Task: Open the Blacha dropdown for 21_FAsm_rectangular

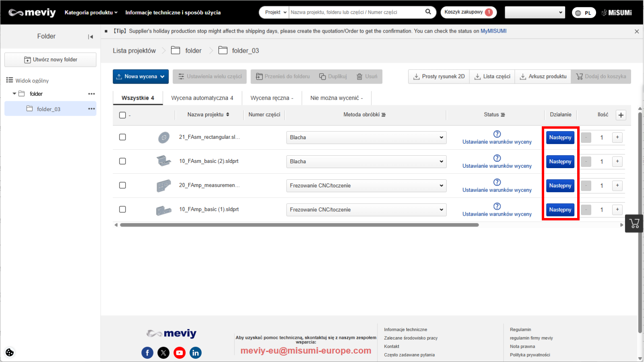Action: pyautogui.click(x=366, y=138)
